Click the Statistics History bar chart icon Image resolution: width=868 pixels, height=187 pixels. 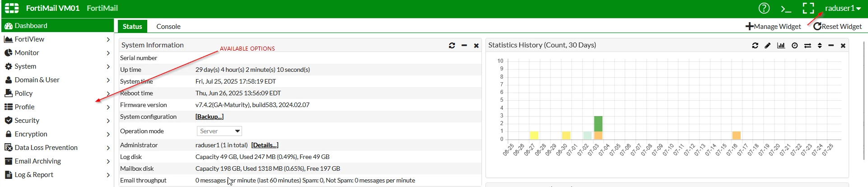pyautogui.click(x=781, y=46)
